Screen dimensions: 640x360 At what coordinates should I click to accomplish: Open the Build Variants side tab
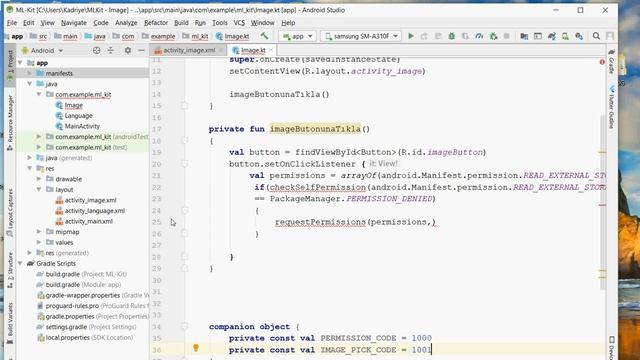[10, 323]
